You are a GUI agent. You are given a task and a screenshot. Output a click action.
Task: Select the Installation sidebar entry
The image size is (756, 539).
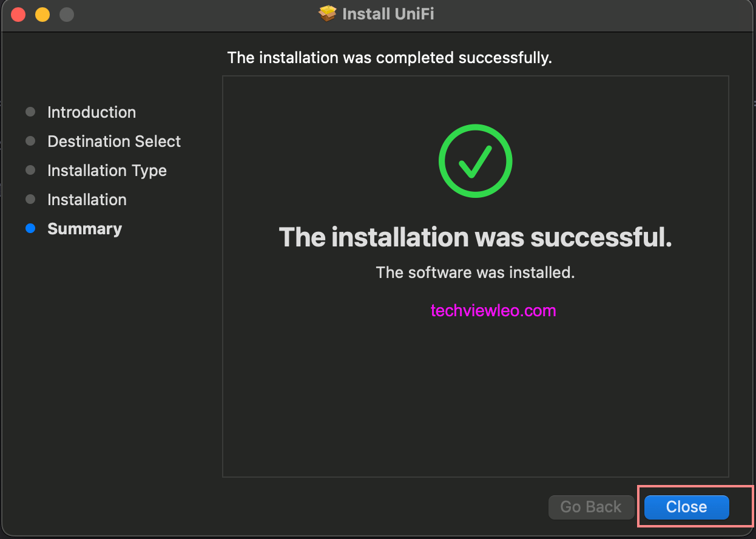click(87, 200)
